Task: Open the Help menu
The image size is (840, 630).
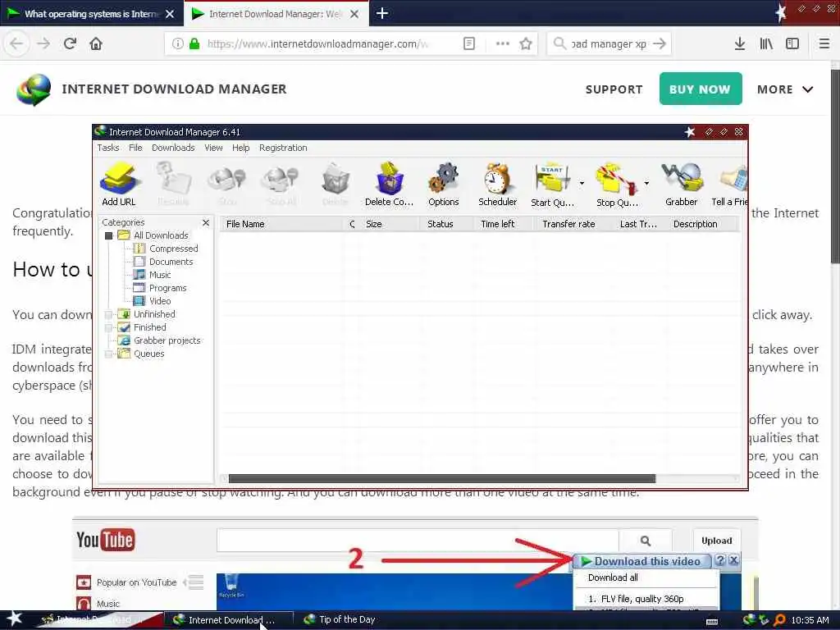Action: [240, 148]
